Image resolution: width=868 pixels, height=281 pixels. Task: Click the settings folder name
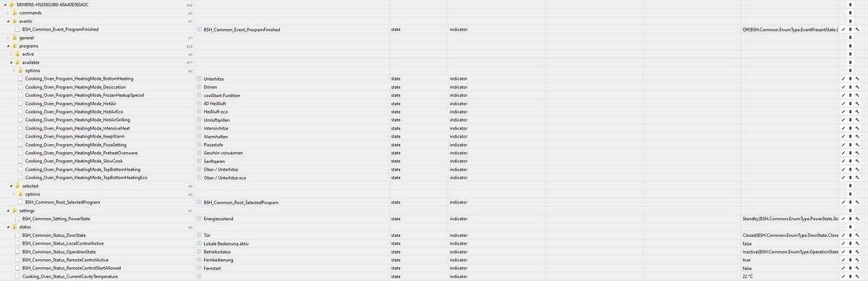27,211
